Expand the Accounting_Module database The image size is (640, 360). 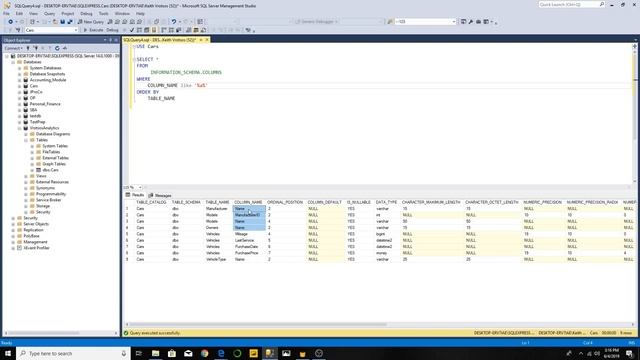coord(19,80)
